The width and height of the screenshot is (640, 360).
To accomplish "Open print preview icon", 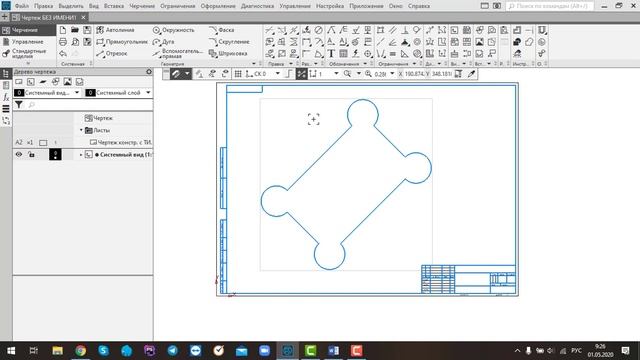I will click(75, 42).
